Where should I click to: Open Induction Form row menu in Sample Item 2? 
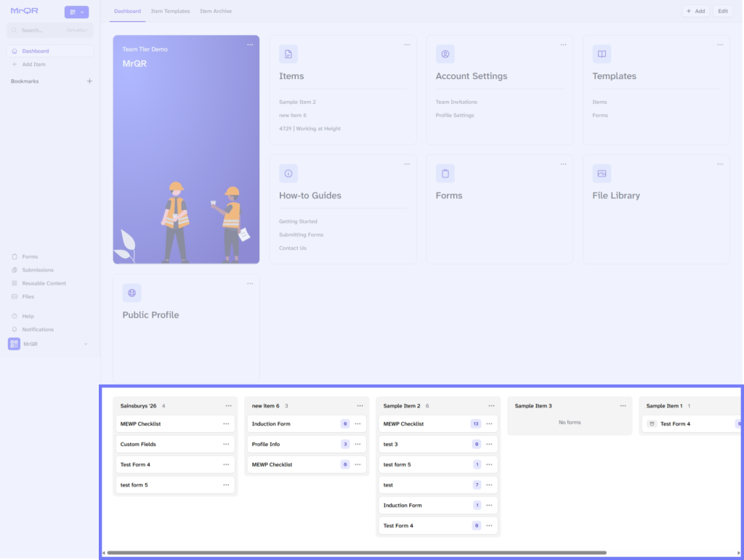pyautogui.click(x=489, y=506)
